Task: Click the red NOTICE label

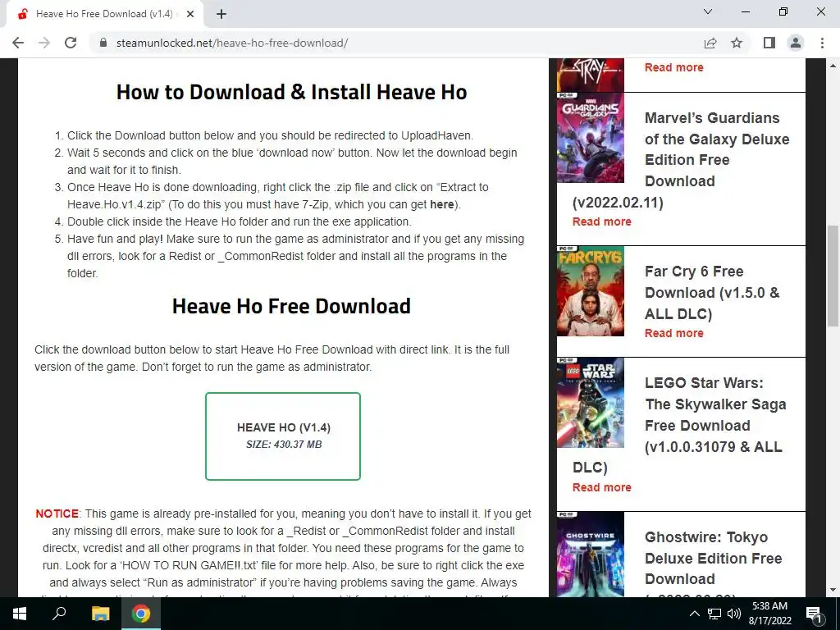Action: (x=57, y=514)
